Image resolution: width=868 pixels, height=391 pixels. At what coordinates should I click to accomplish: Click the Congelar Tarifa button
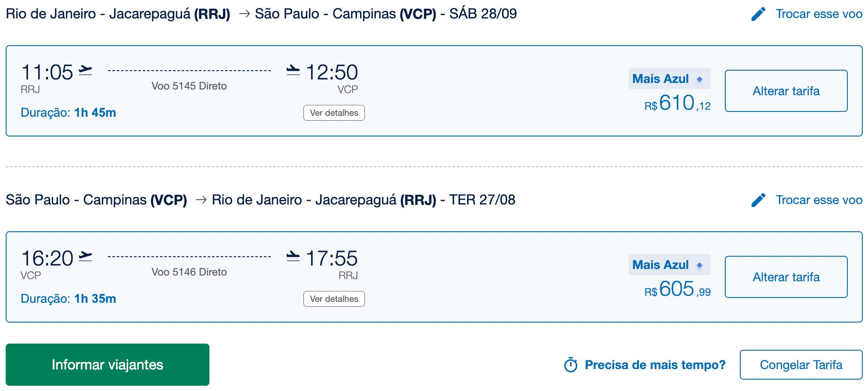801,365
